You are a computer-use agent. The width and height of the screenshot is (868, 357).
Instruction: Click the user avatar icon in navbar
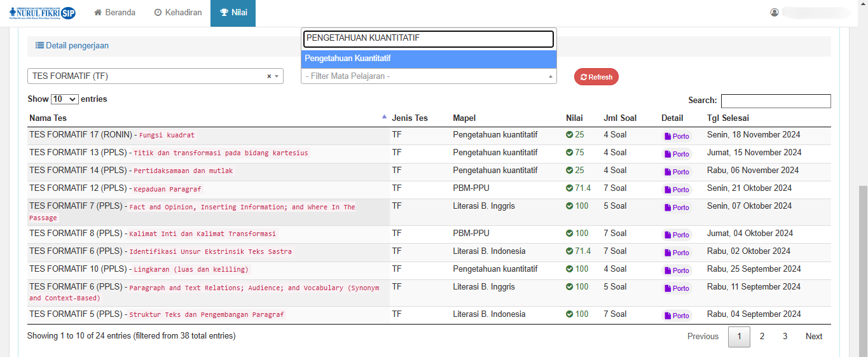[x=774, y=13]
